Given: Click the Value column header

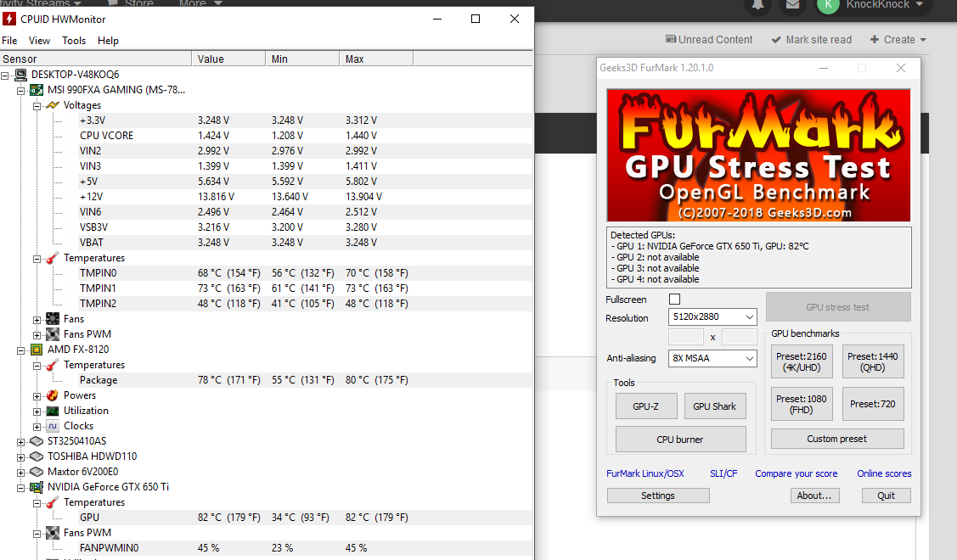Looking at the screenshot, I should tap(228, 59).
